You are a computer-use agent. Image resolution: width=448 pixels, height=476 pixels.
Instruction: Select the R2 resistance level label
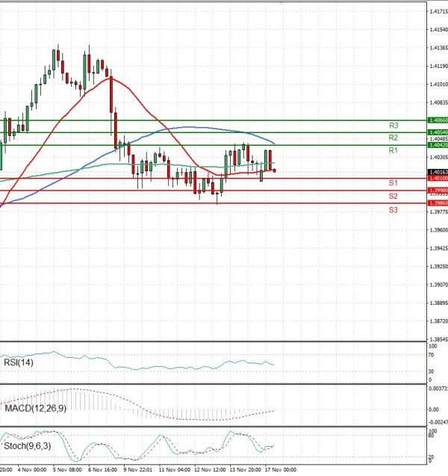tap(393, 138)
